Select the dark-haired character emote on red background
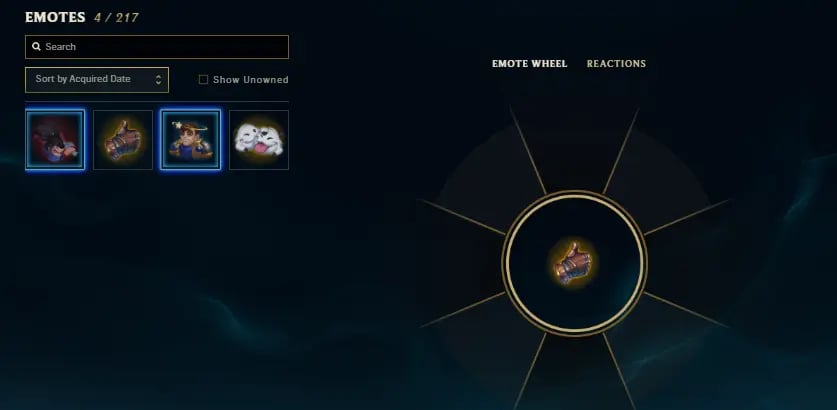 (x=54, y=140)
